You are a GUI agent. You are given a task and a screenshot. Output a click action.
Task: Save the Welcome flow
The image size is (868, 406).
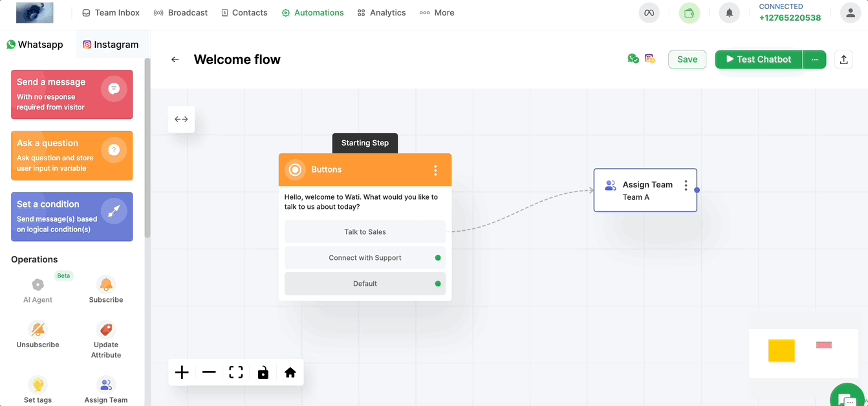pos(687,59)
